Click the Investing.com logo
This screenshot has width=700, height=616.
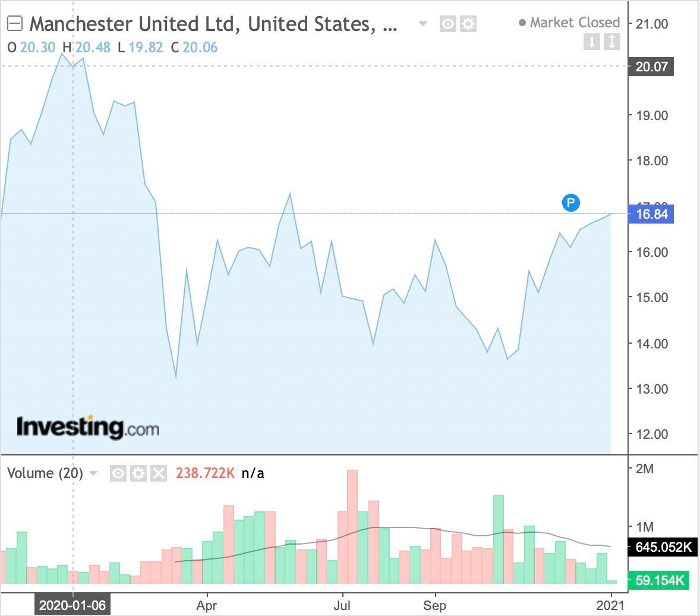[x=87, y=427]
